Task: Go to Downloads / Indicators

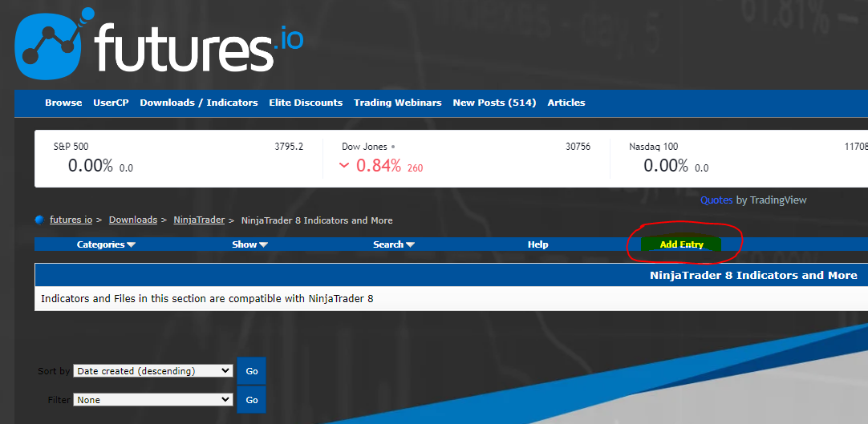Action: tap(199, 103)
